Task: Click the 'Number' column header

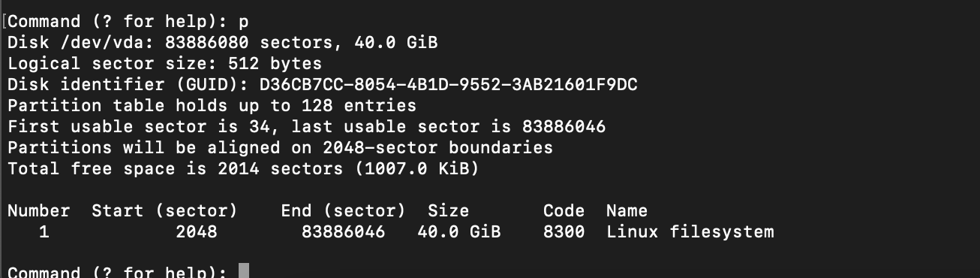Action: click(39, 210)
